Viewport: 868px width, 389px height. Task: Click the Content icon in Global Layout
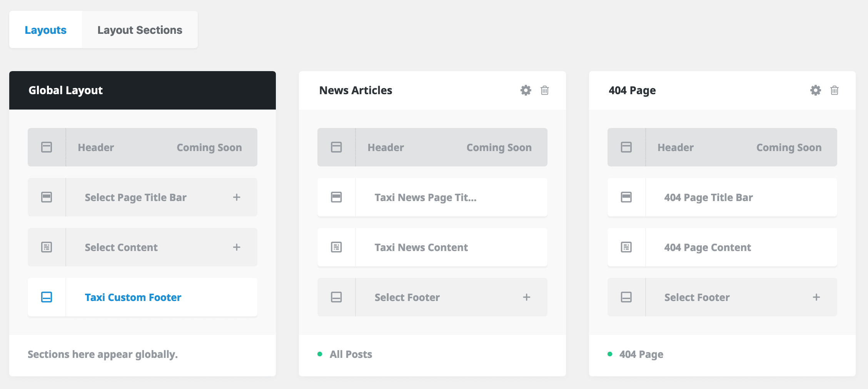coord(47,247)
